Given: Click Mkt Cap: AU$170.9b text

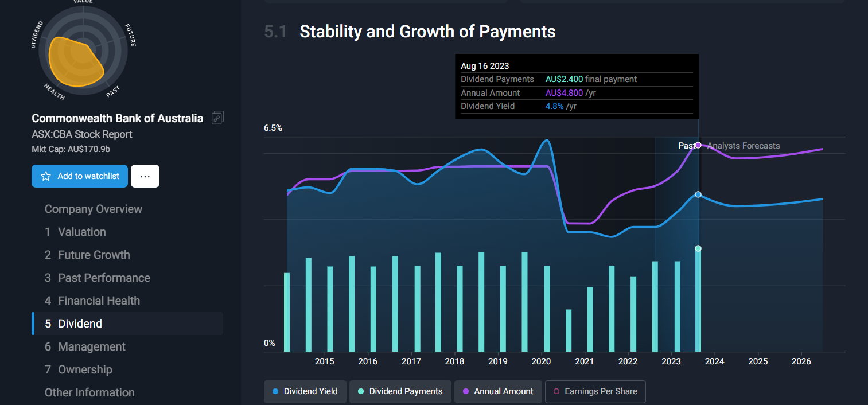Looking at the screenshot, I should (71, 149).
